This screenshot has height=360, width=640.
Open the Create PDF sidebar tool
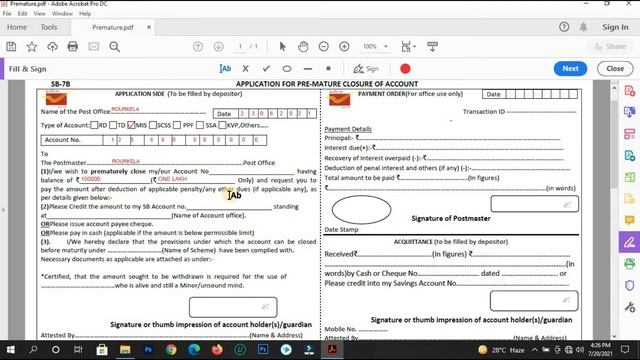click(629, 91)
